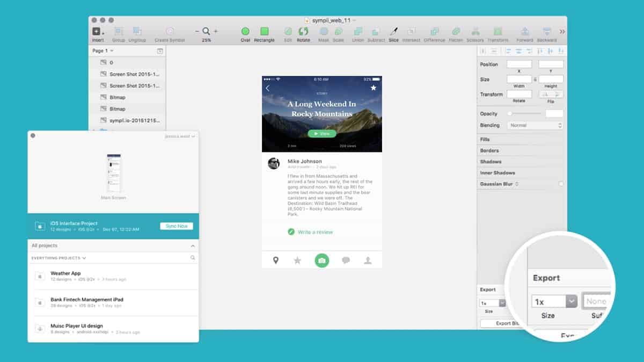The height and width of the screenshot is (362, 644).
Task: Click the Rotate input field
Action: click(519, 94)
